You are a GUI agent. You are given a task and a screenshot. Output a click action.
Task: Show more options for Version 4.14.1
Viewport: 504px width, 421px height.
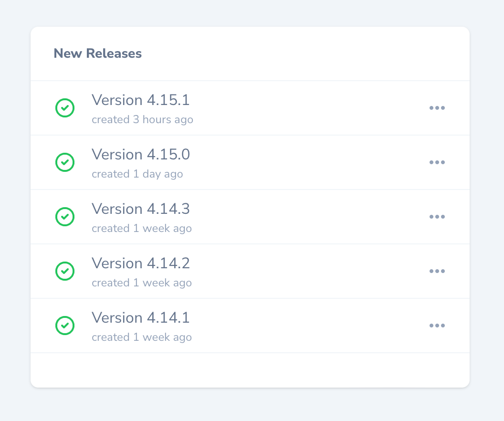437,326
